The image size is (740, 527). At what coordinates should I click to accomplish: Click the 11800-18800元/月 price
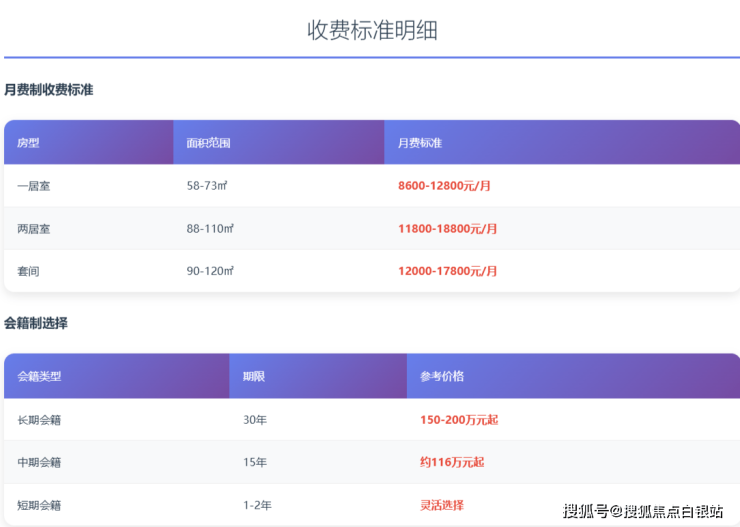(x=447, y=229)
